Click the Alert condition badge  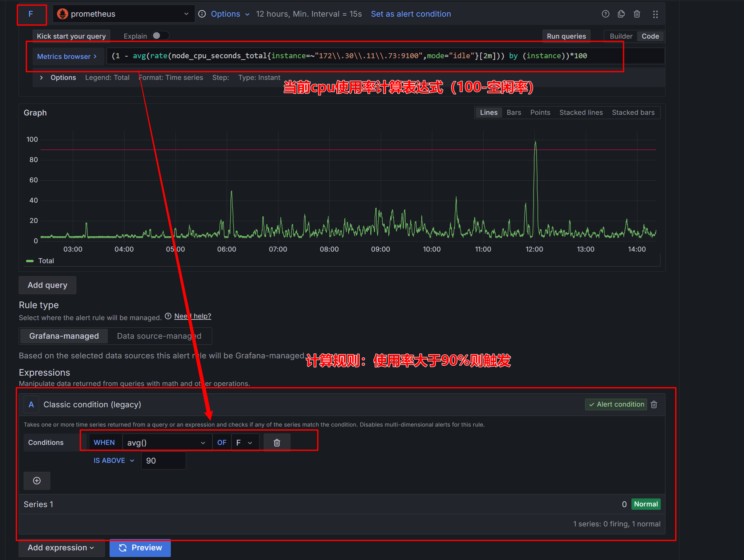616,404
